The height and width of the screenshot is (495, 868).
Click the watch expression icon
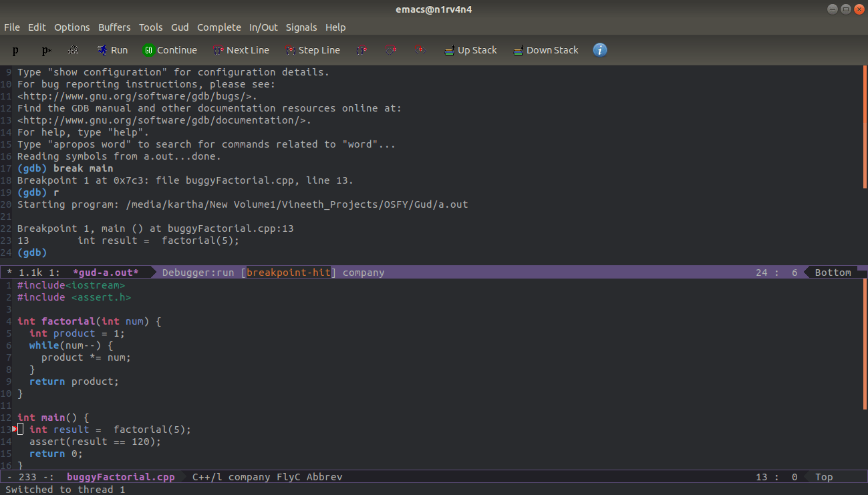tap(73, 50)
